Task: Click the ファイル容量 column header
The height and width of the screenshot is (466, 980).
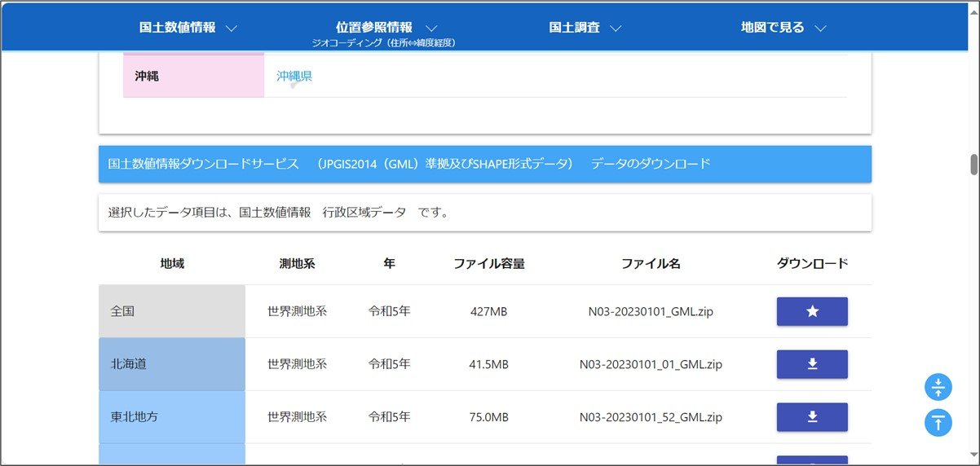Action: [x=488, y=263]
